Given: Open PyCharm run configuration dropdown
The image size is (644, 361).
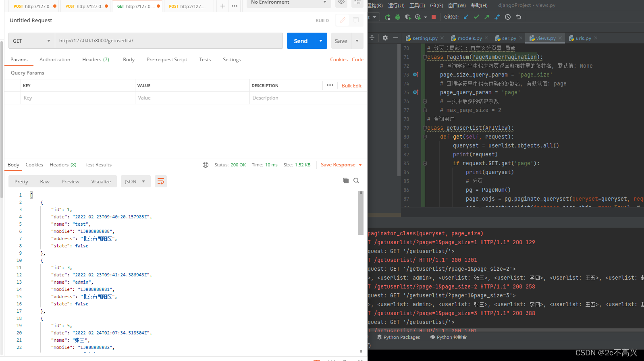Looking at the screenshot, I should tap(374, 17).
